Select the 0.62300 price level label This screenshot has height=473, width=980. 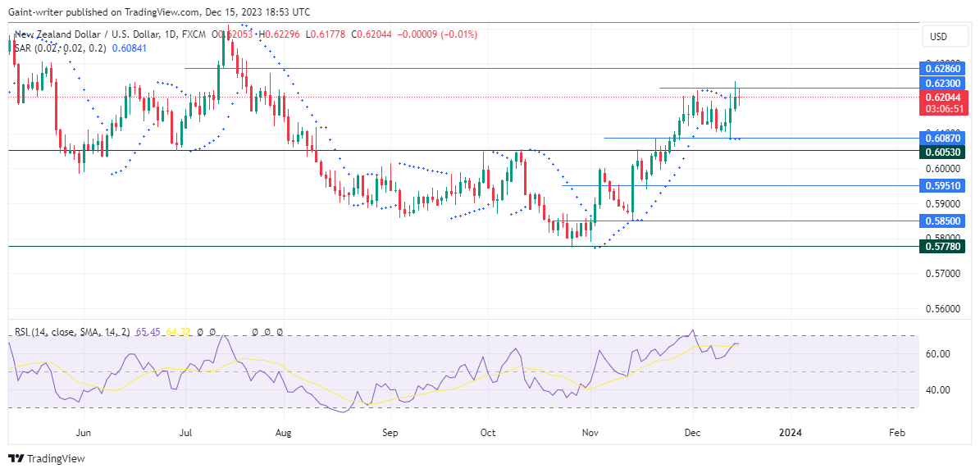pos(944,83)
